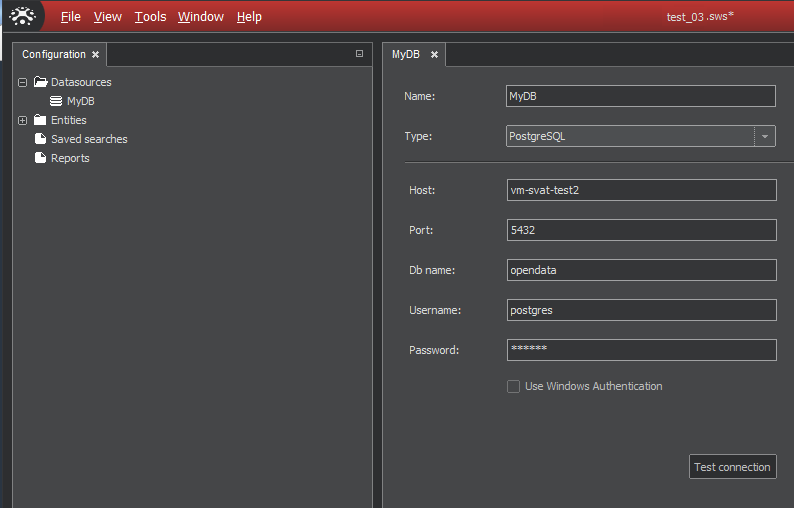Click the MyDB database icon in tree

[x=57, y=101]
